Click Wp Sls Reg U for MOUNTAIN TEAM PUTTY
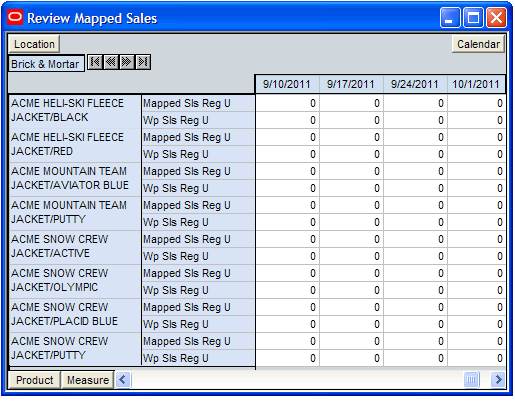515x401 pixels. [x=198, y=222]
